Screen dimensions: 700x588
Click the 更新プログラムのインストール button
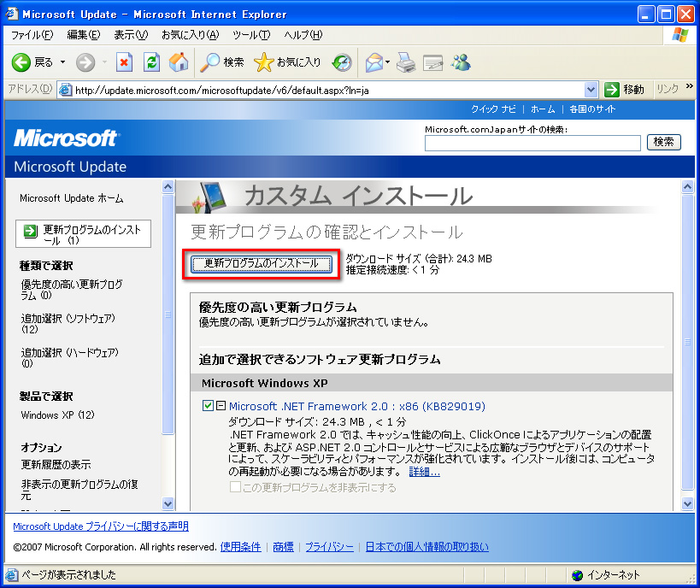point(262,264)
